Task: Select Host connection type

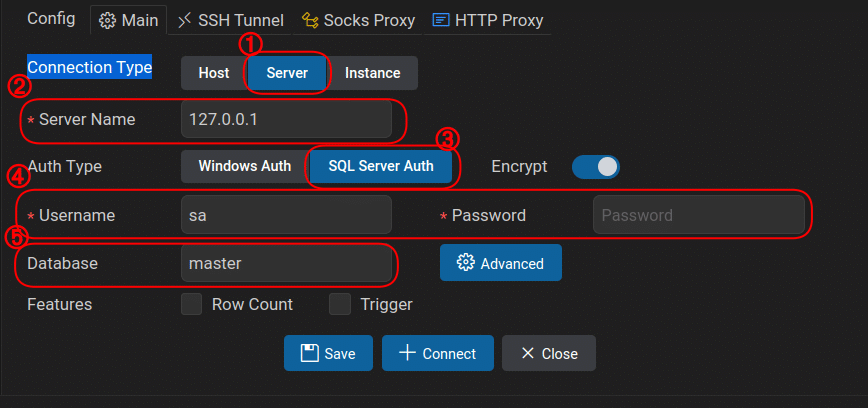Action: [x=214, y=73]
